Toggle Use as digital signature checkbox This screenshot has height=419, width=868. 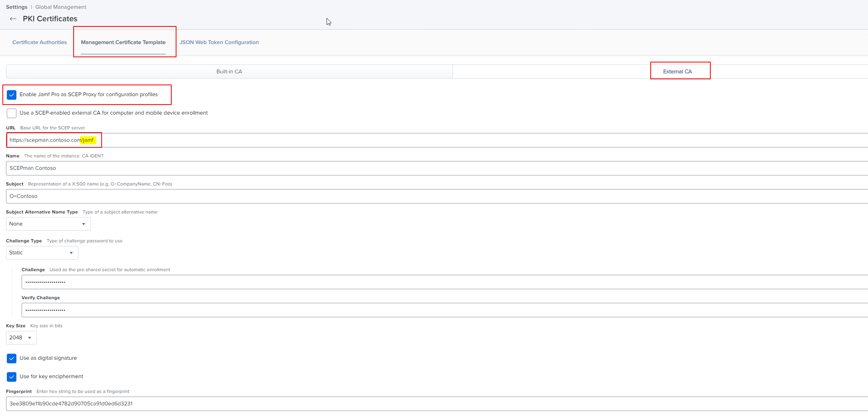coord(12,359)
